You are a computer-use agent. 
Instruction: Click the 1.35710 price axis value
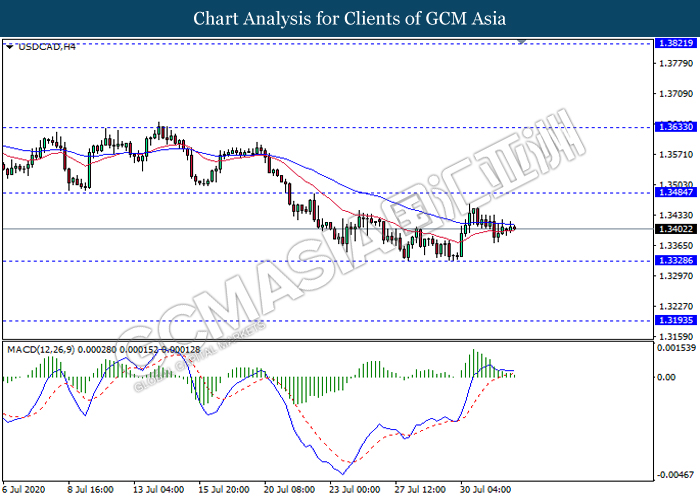click(x=676, y=154)
